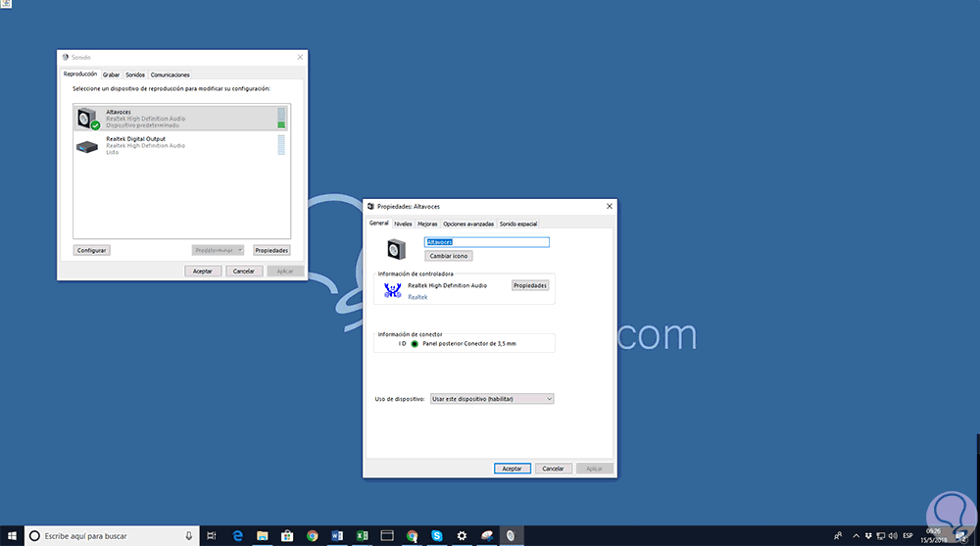Open Excel from the taskbar

(362, 536)
